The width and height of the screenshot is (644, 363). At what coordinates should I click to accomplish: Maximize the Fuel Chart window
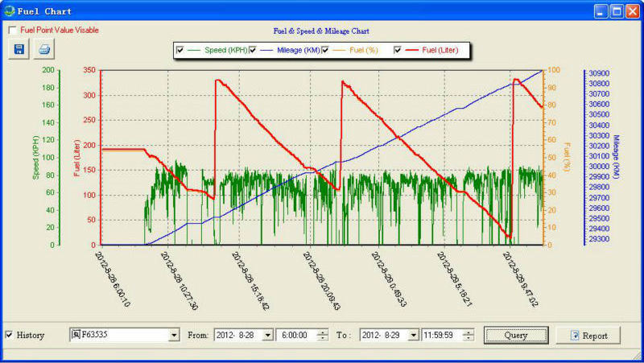(617, 10)
